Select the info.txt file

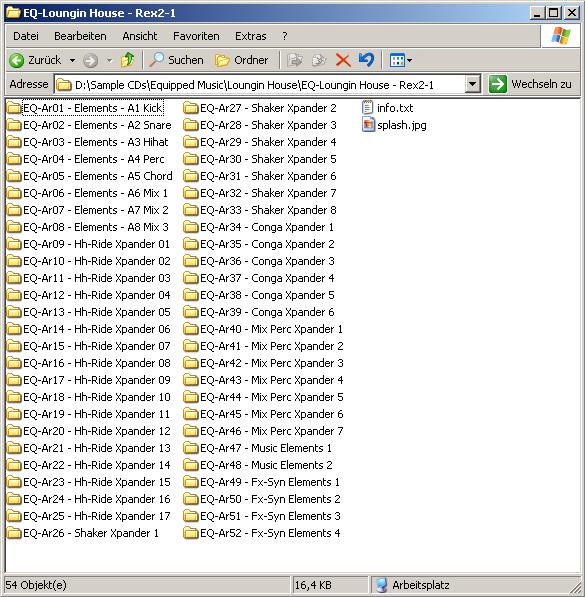click(387, 108)
